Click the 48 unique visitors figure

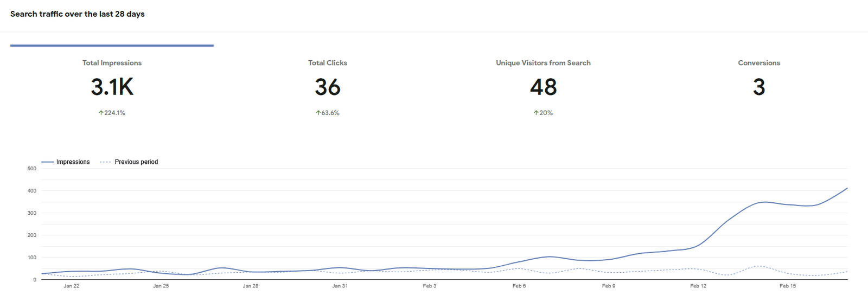coord(543,87)
